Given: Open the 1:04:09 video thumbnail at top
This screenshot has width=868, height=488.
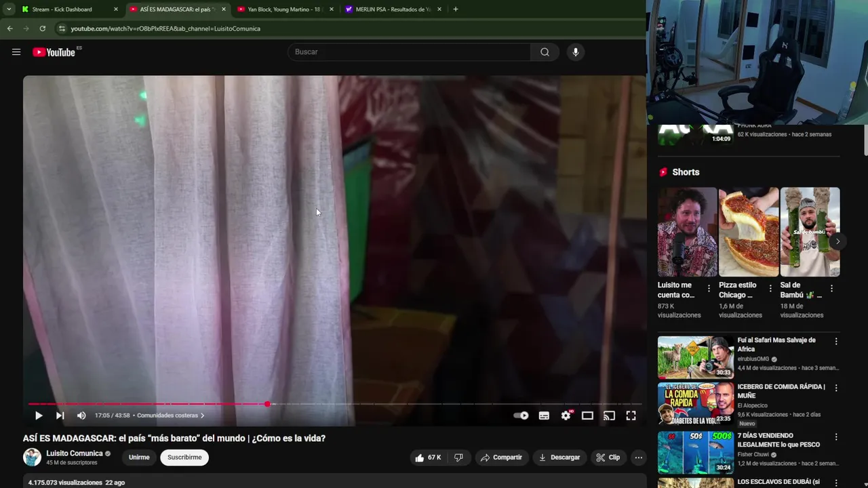Looking at the screenshot, I should point(696,134).
